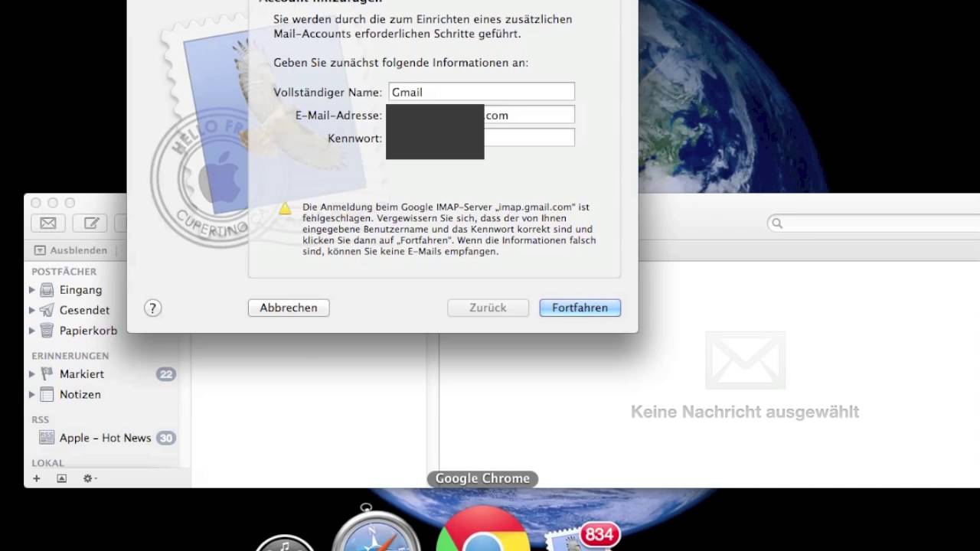Click the Fortfahren button
The image size is (980, 551).
pos(580,308)
